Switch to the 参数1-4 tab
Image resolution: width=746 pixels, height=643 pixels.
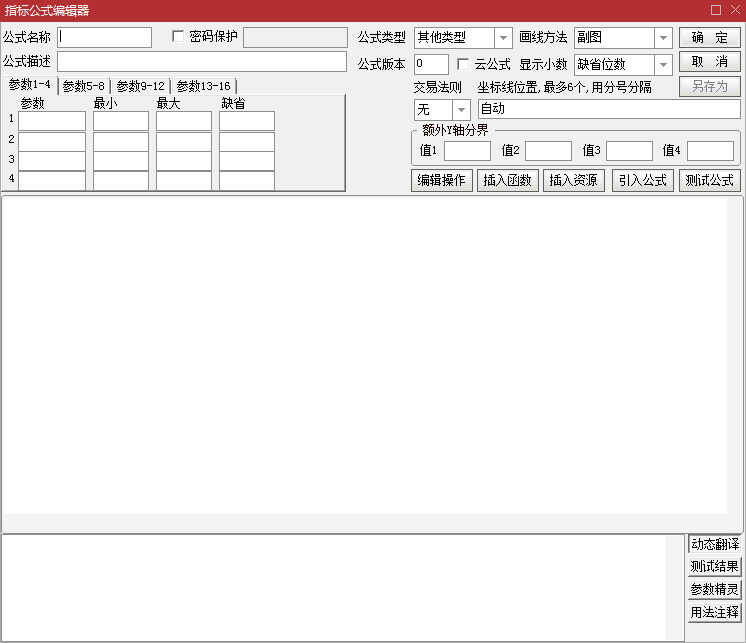(29, 85)
